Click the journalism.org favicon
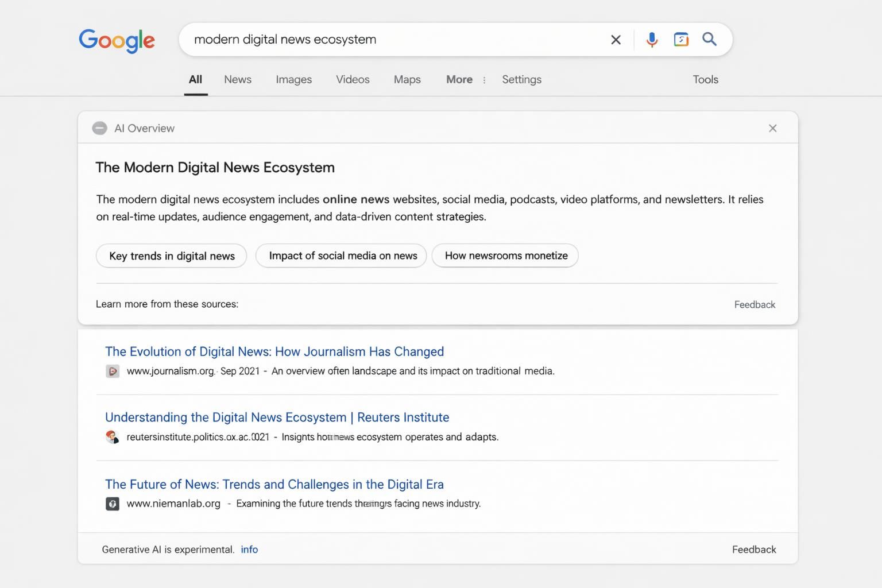882x588 pixels. click(x=113, y=372)
